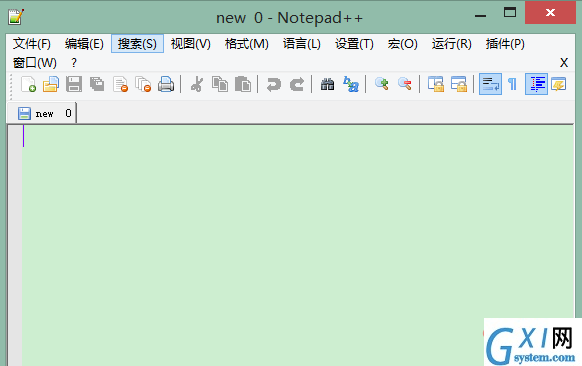Save all files toolbar icon
Screen dimensions: 582x366
[x=97, y=84]
